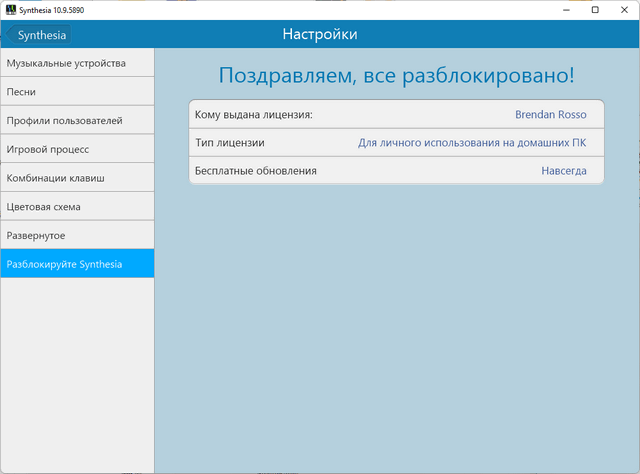Switch to Игровой процесс settings
The height and width of the screenshot is (474, 640).
77,149
